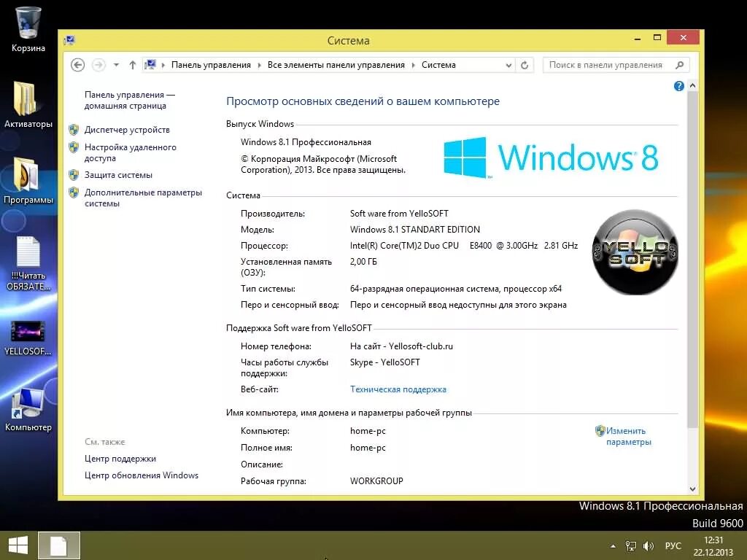Maximize the Система window

point(657,38)
